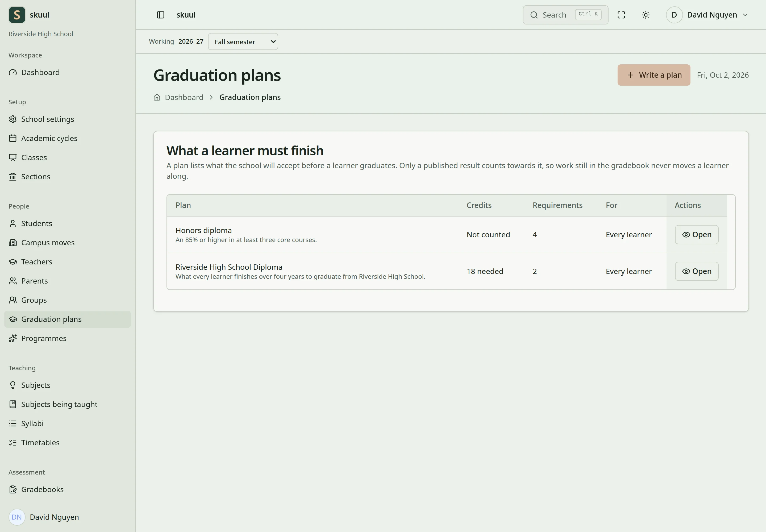Viewport: 766px width, 532px height.
Task: Toggle the light/dark theme sun icon
Action: pos(646,15)
